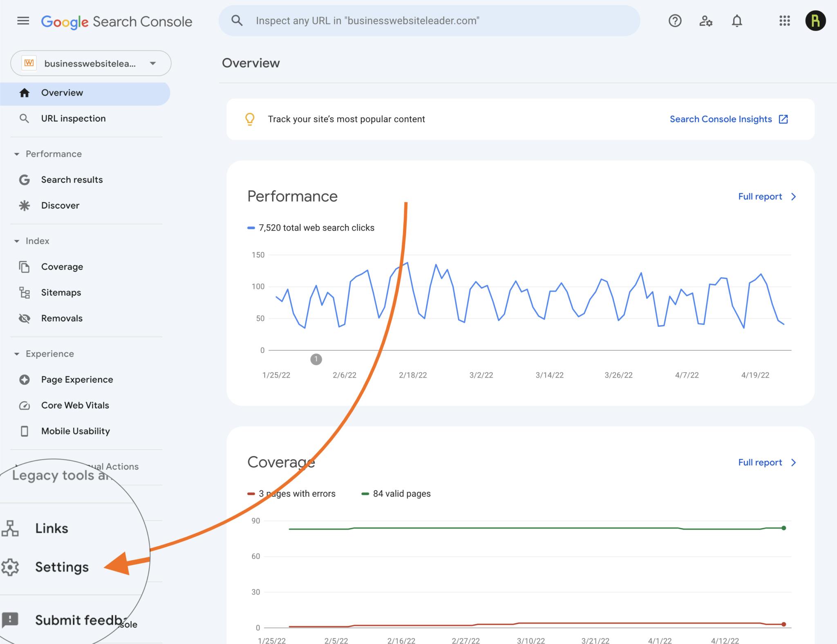Click the Coverage Full report chevron
The height and width of the screenshot is (644, 837).
pos(794,463)
